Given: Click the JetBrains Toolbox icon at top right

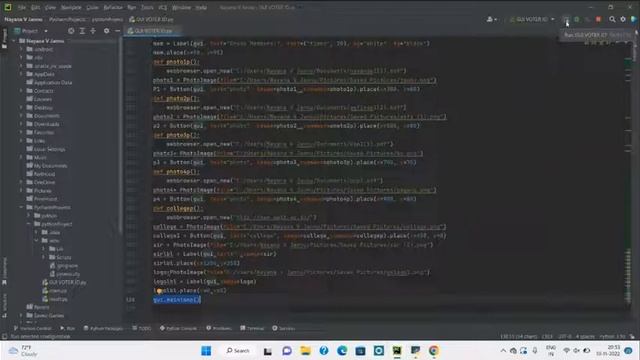Looking at the screenshot, I should tap(633, 19).
